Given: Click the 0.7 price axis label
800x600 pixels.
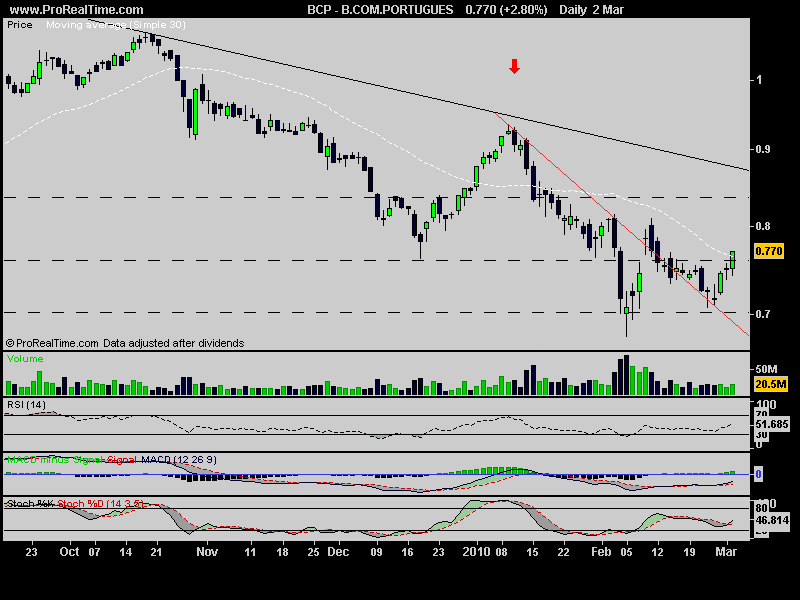Looking at the screenshot, I should (764, 314).
